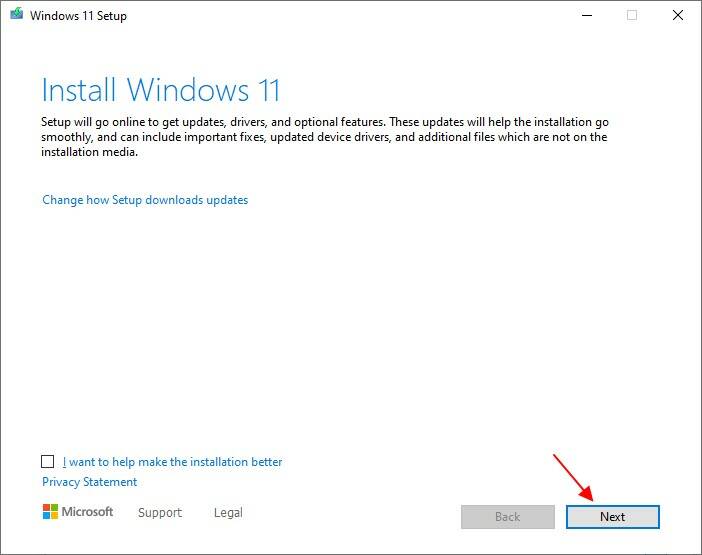Open the Privacy Statement link
The height and width of the screenshot is (555, 702).
tap(90, 482)
